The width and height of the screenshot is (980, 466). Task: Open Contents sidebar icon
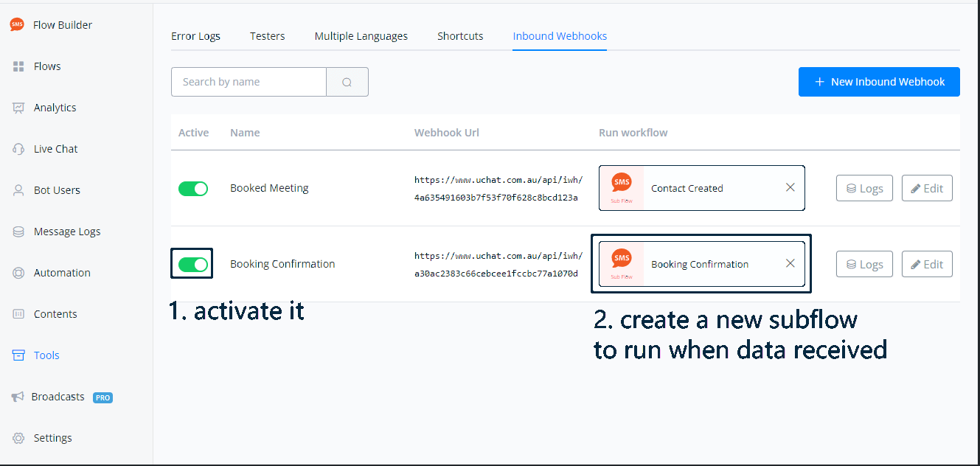[19, 314]
